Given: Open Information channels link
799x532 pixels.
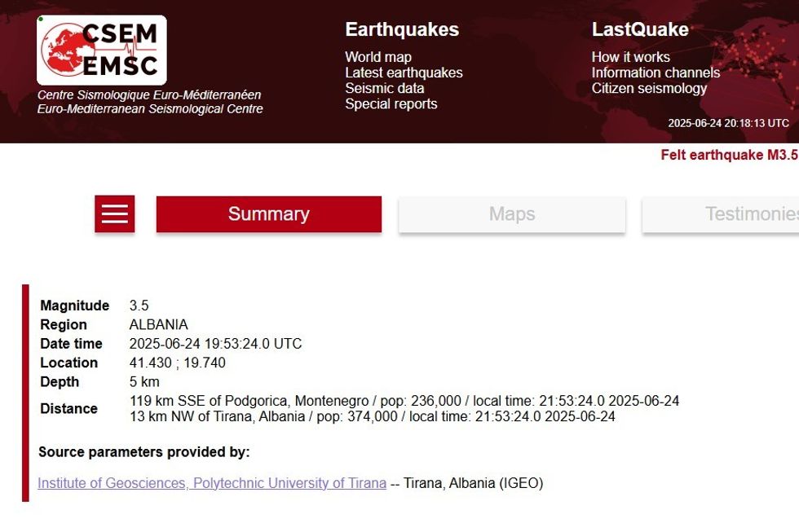Looking at the screenshot, I should 656,73.
